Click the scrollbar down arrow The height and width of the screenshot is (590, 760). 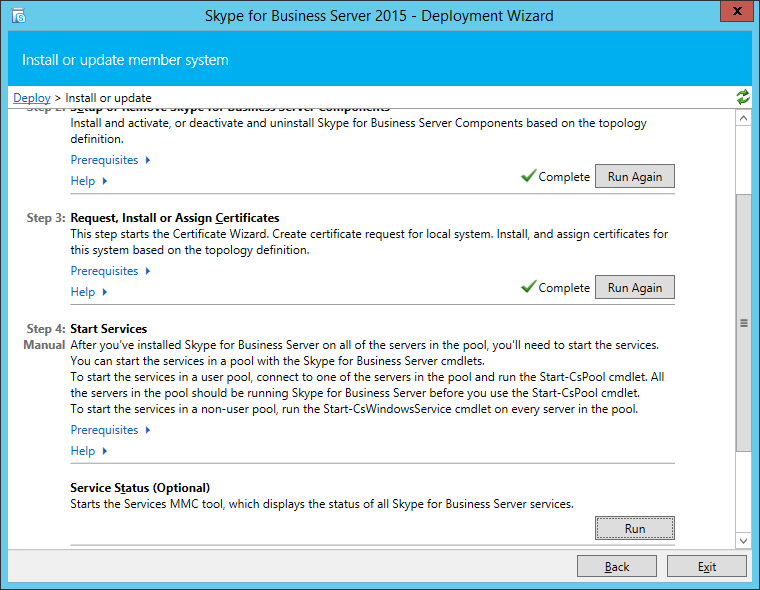pyautogui.click(x=744, y=541)
